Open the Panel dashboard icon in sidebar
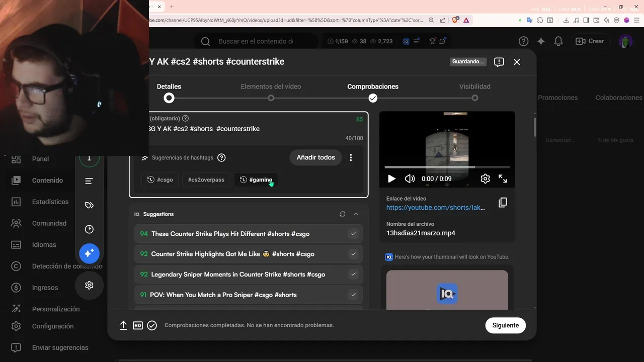The height and width of the screenshot is (362, 644). point(16,159)
